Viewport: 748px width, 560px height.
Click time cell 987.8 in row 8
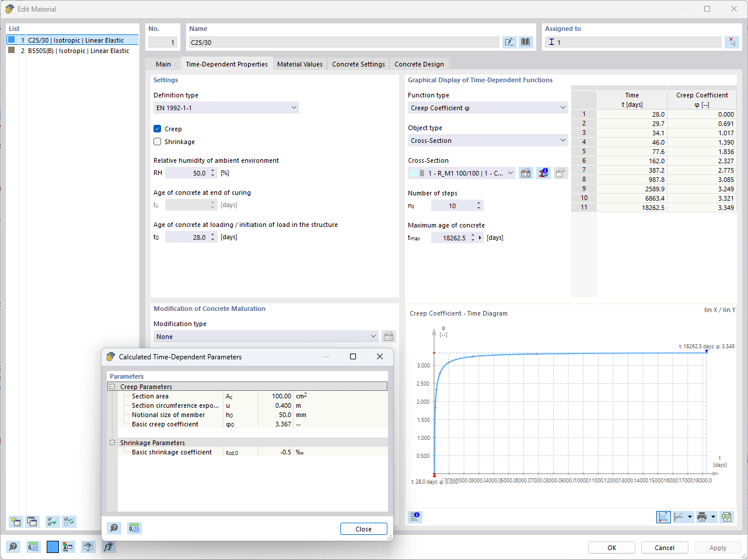tap(632, 180)
